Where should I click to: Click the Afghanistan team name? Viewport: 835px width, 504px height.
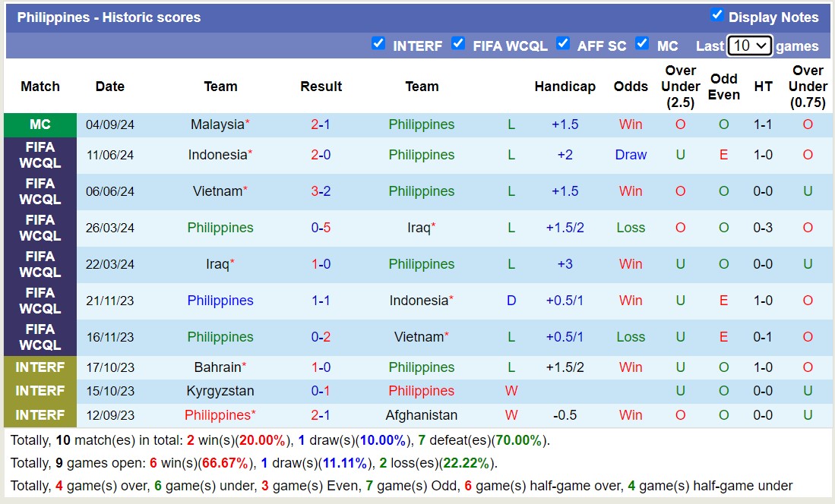point(422,415)
